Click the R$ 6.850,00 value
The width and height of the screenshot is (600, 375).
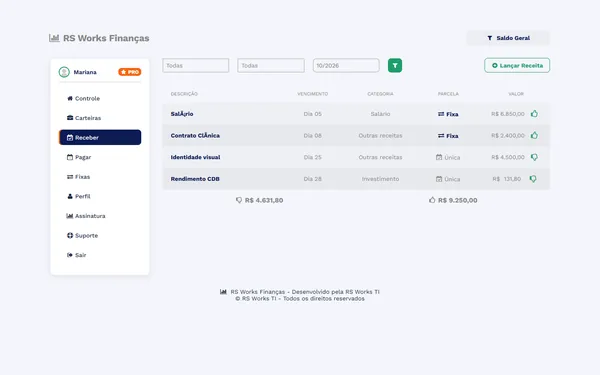(508, 114)
